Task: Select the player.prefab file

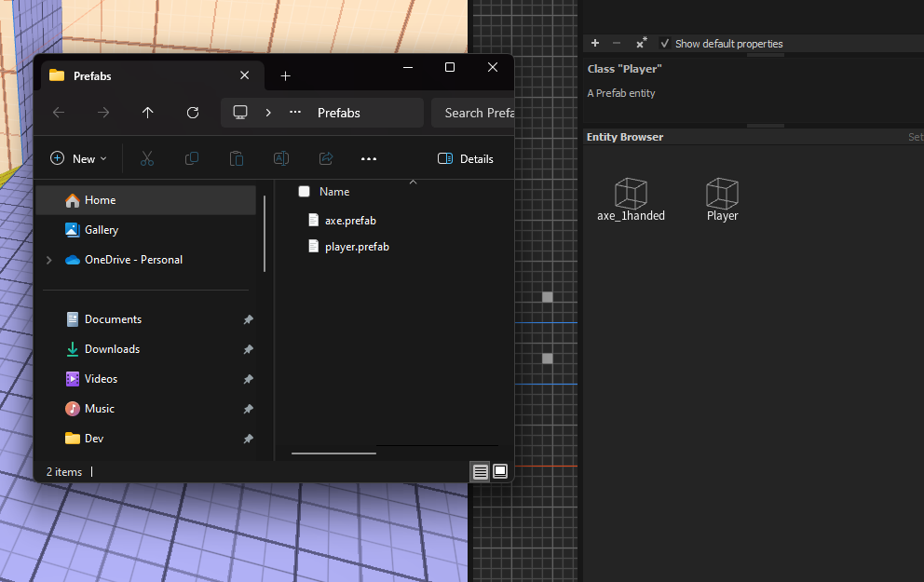Action: coord(348,247)
